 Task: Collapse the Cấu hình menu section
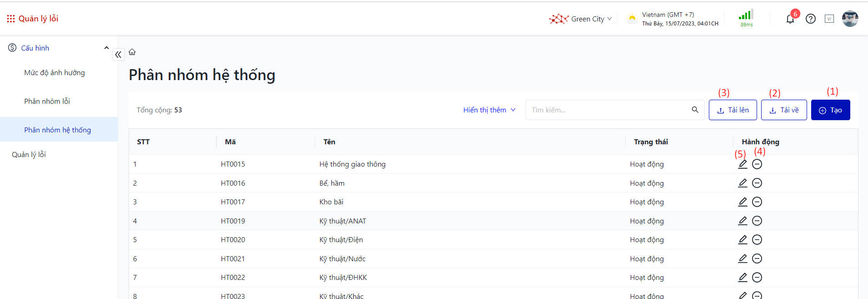(106, 48)
